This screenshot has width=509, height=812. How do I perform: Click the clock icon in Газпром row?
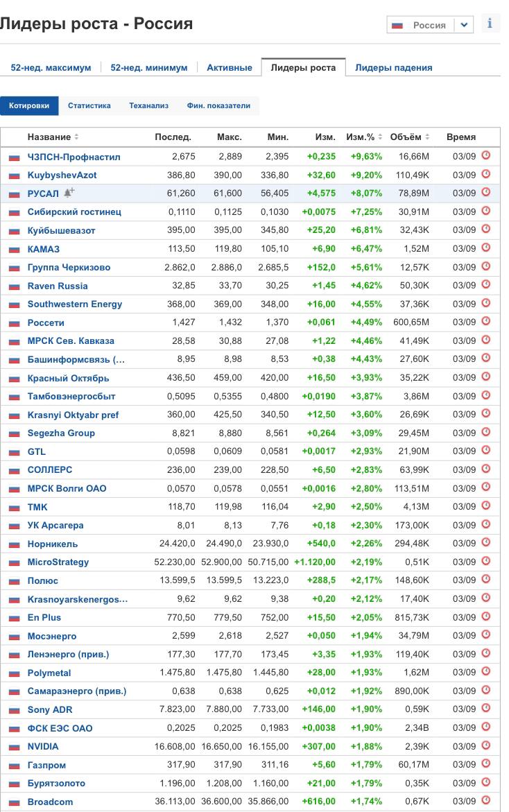(x=485, y=763)
